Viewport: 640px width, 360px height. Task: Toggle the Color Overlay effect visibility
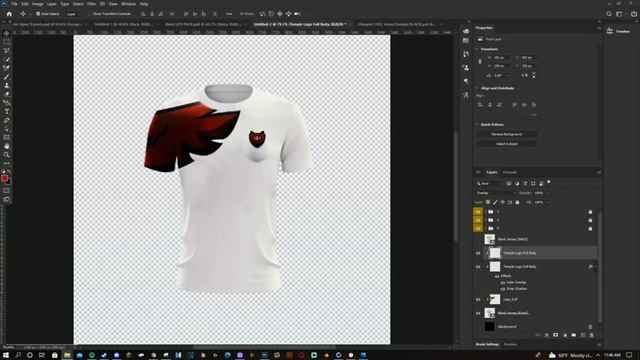coord(503,282)
